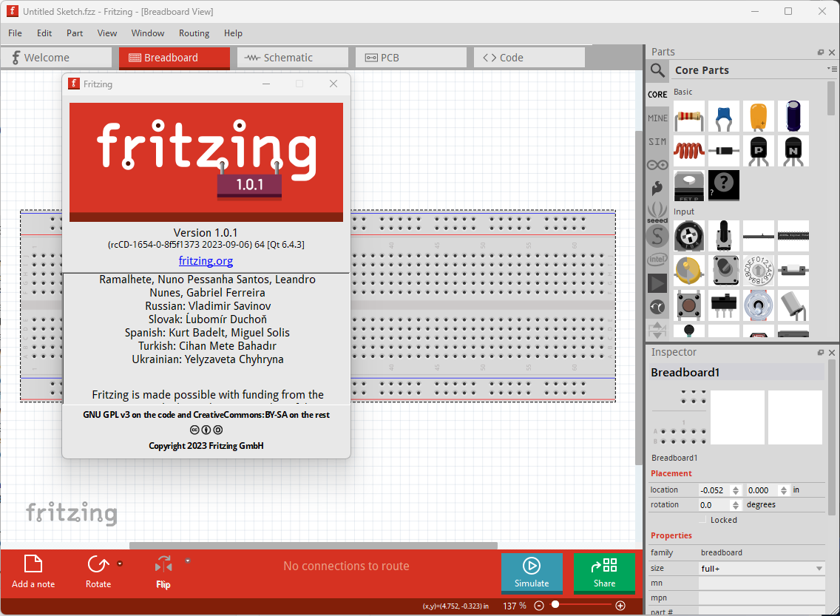Click the Breadboard1 title field in Inspector

pos(736,372)
